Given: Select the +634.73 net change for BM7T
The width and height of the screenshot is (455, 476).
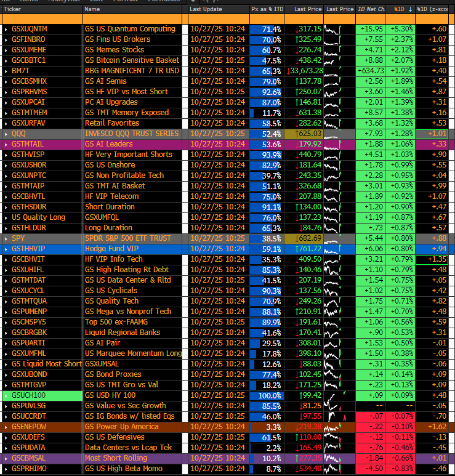Looking at the screenshot, I should (x=370, y=71).
